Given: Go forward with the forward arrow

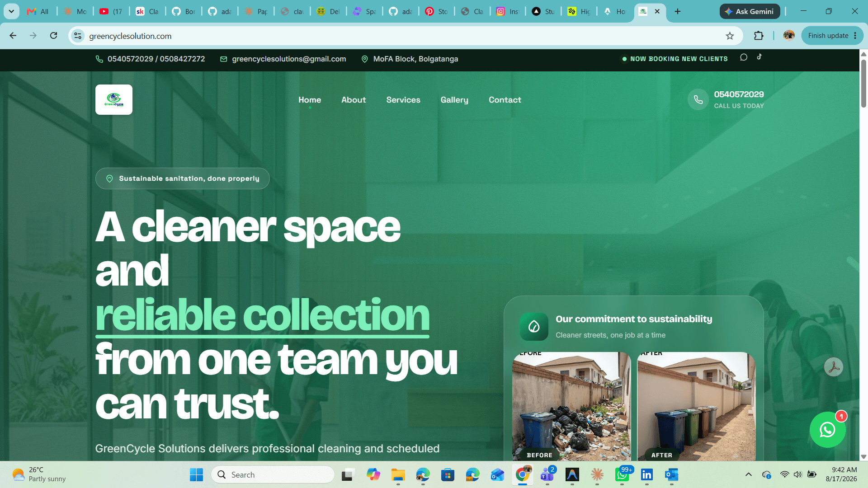Looking at the screenshot, I should coord(33,36).
